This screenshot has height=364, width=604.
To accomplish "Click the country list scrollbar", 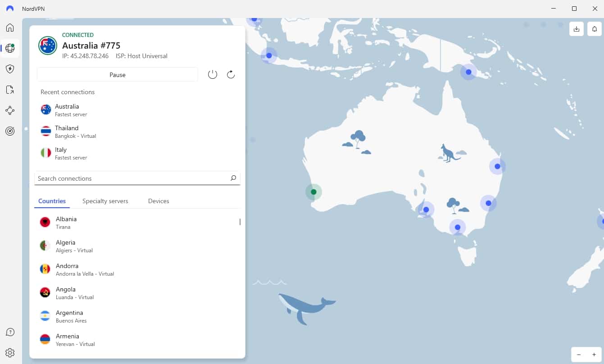I will (x=240, y=222).
